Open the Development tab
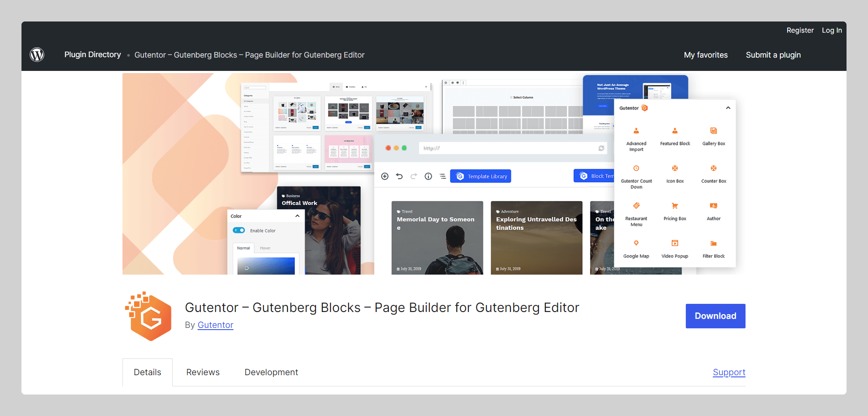868x416 pixels. pyautogui.click(x=271, y=372)
